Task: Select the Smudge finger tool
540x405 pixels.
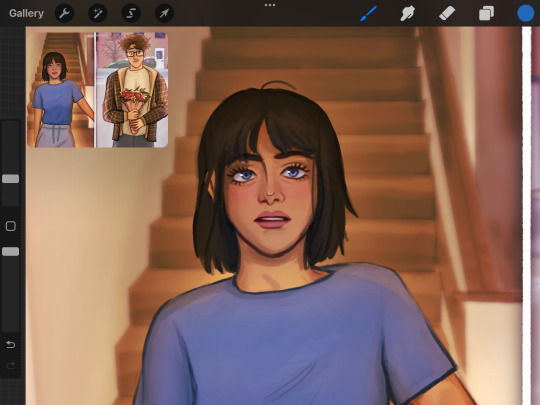Action: (x=407, y=13)
